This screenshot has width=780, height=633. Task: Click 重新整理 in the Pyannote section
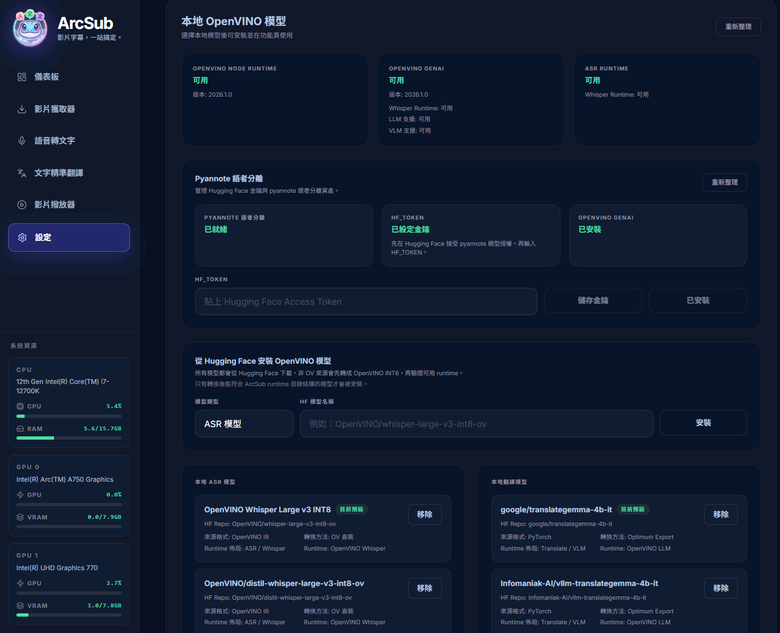tap(724, 182)
